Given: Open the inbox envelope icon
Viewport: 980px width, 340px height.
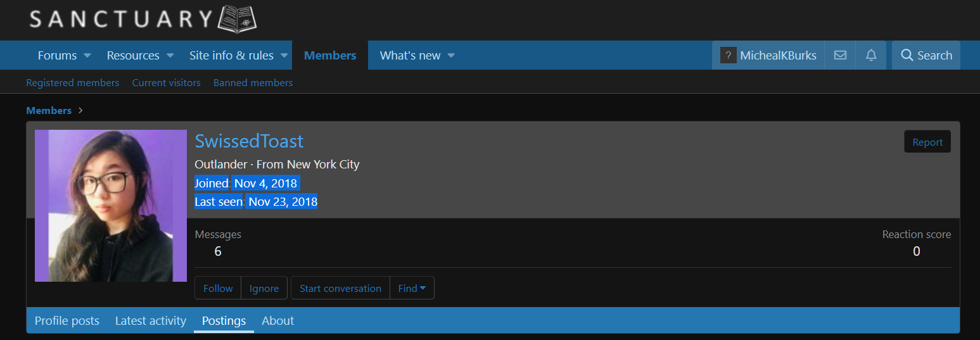Looking at the screenshot, I should (840, 55).
